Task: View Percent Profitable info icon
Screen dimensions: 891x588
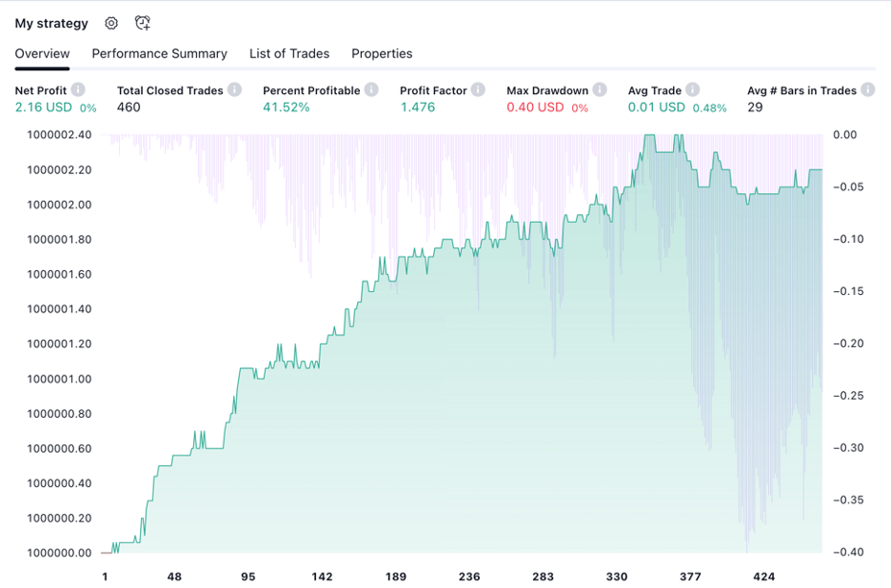Action: pos(371,89)
